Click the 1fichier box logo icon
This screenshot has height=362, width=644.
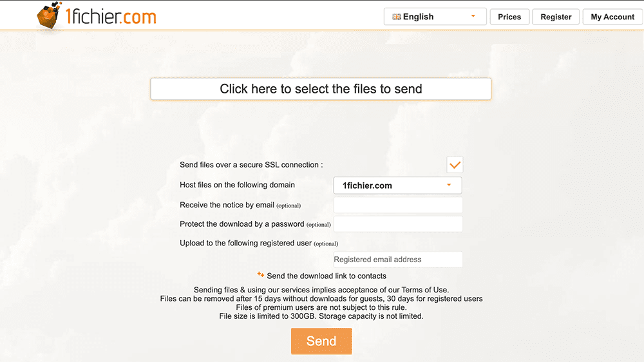coord(49,15)
